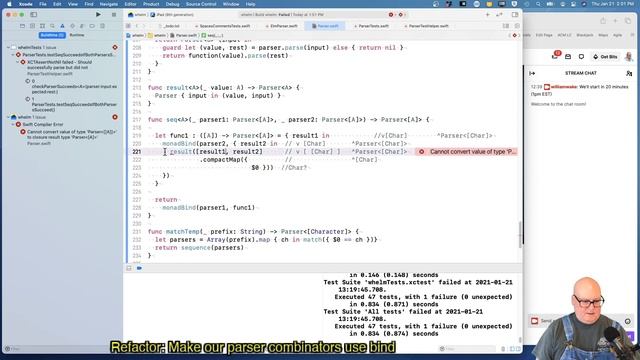Open the Test navigator diamond icon
Viewport: 640px width, 360px height.
tap(72, 26)
